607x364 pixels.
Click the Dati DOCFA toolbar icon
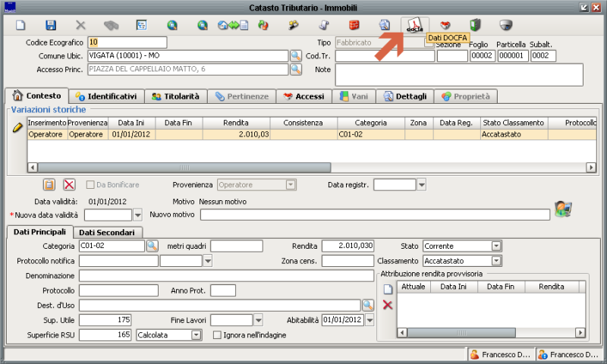tap(414, 25)
